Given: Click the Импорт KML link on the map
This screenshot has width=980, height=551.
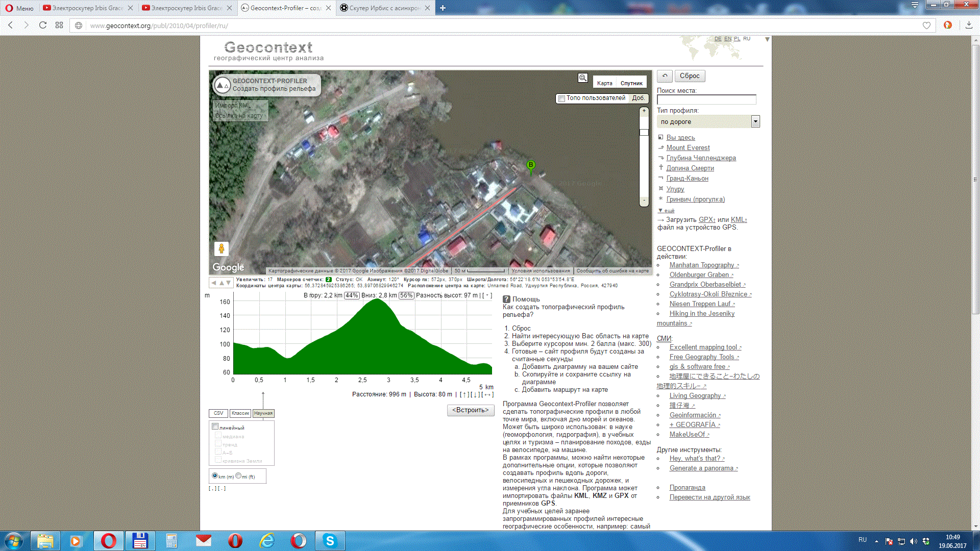Looking at the screenshot, I should tap(233, 106).
